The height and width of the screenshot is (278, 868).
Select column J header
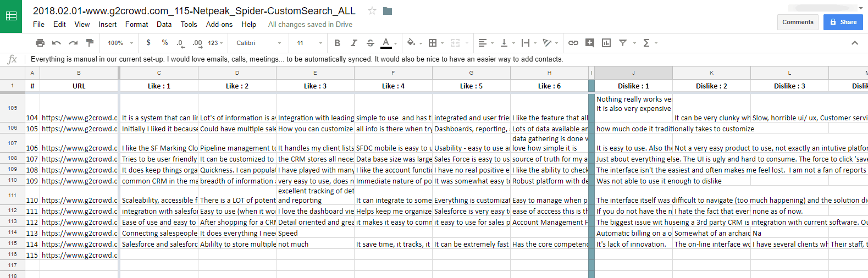pos(633,73)
